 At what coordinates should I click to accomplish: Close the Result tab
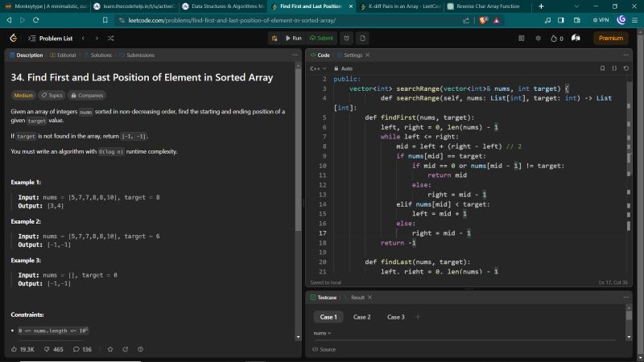[370, 298]
